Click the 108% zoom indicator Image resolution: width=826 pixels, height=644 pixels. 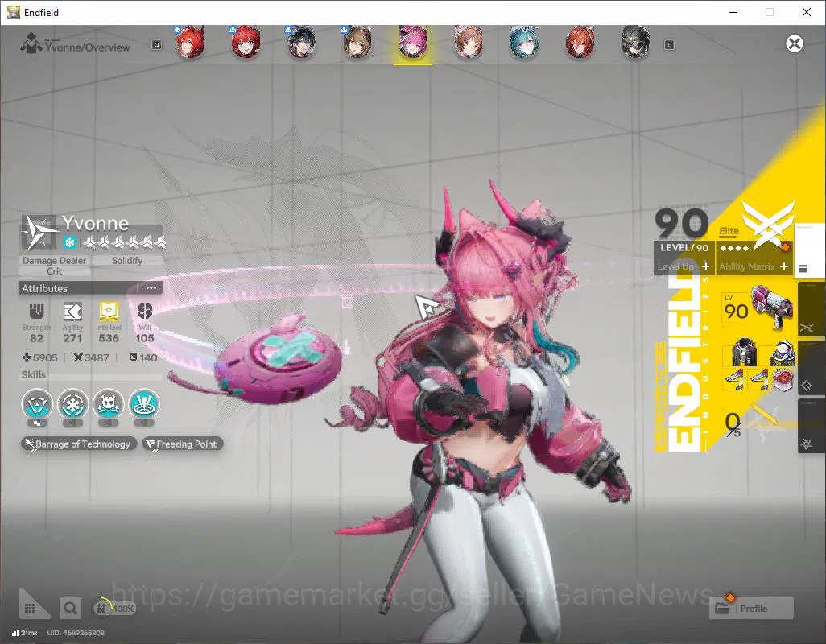(114, 609)
